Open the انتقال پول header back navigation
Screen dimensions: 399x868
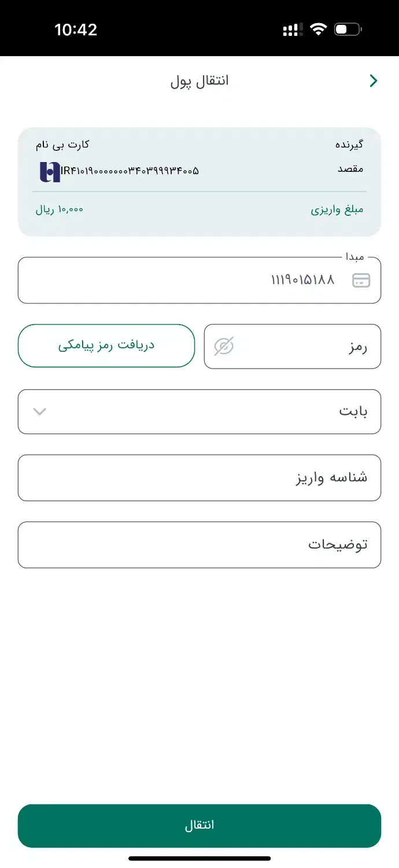[374, 80]
